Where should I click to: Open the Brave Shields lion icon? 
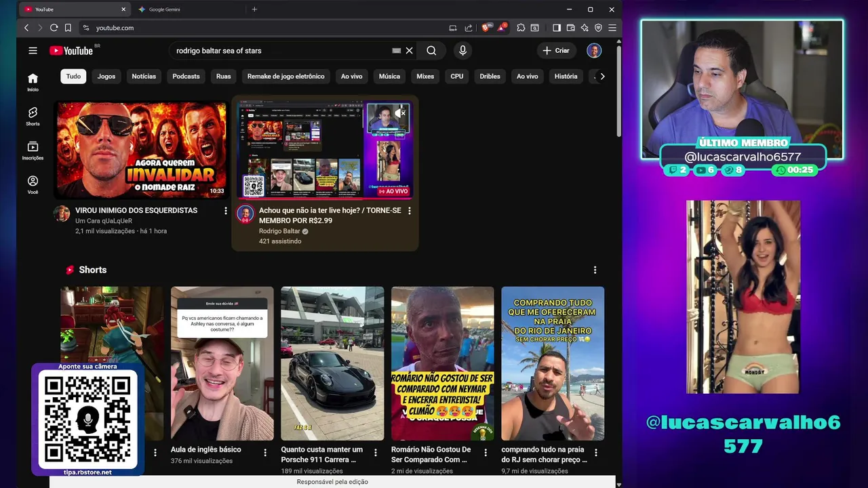pyautogui.click(x=486, y=28)
